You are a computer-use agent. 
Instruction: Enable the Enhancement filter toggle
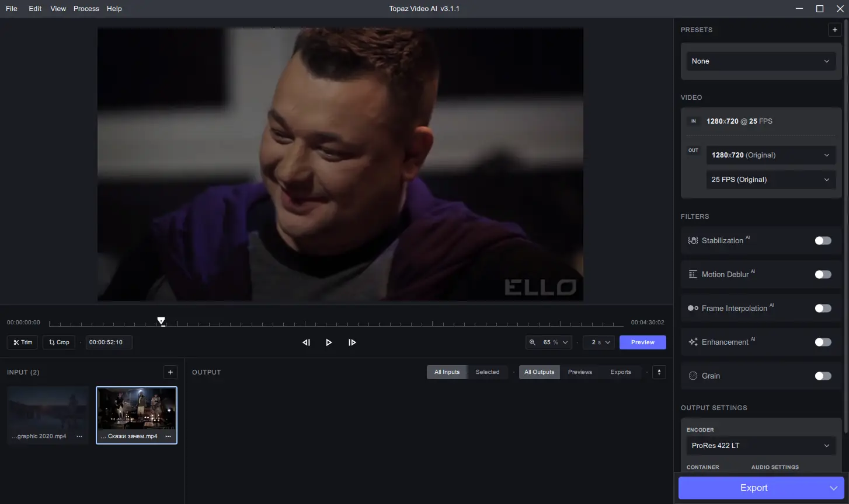pyautogui.click(x=823, y=342)
